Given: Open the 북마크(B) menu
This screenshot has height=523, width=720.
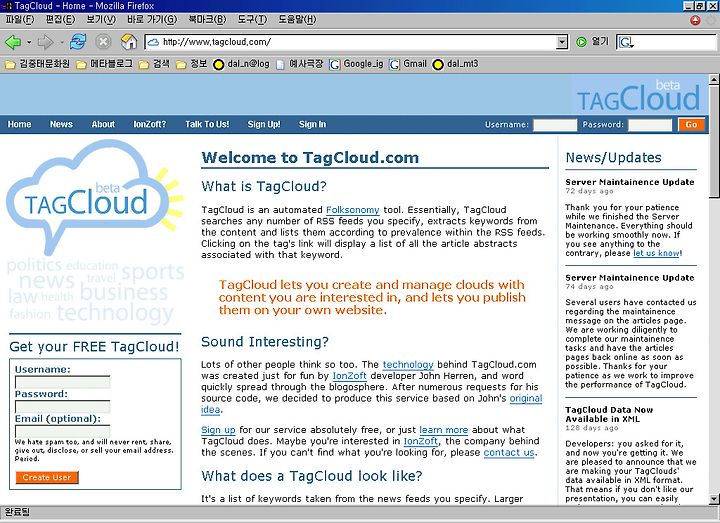Looking at the screenshot, I should [x=208, y=20].
